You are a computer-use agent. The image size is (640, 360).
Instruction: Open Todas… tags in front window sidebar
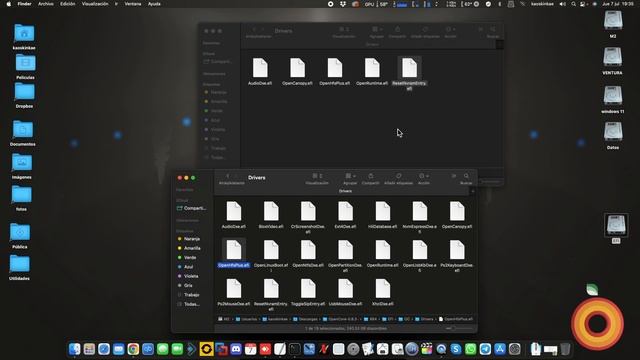[x=189, y=304]
